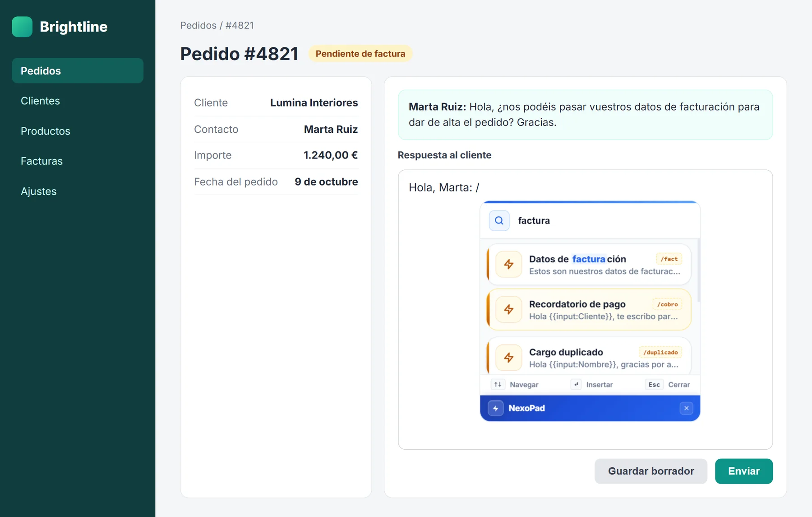Click the /fact shortcut tag
Image resolution: width=812 pixels, height=517 pixels.
[x=669, y=259]
